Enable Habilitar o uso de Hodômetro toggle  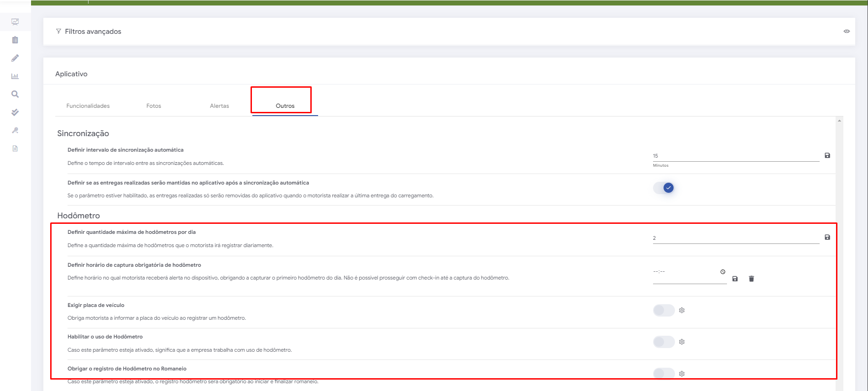pyautogui.click(x=664, y=342)
